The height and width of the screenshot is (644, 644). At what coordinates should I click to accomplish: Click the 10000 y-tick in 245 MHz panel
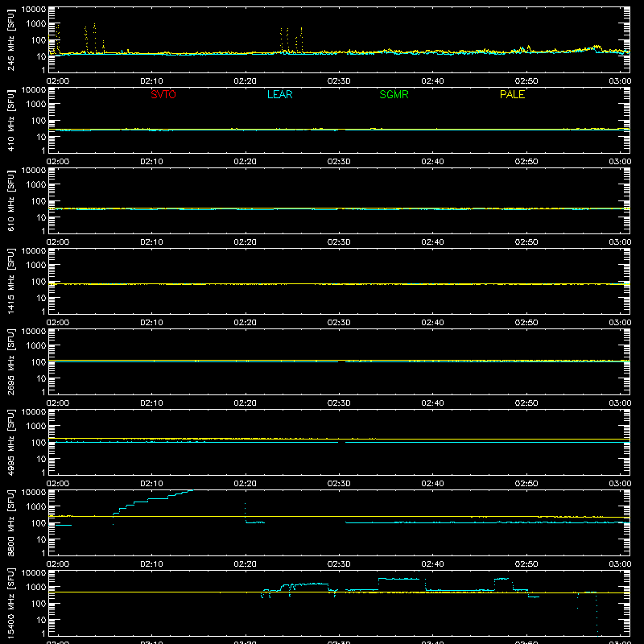click(34, 10)
